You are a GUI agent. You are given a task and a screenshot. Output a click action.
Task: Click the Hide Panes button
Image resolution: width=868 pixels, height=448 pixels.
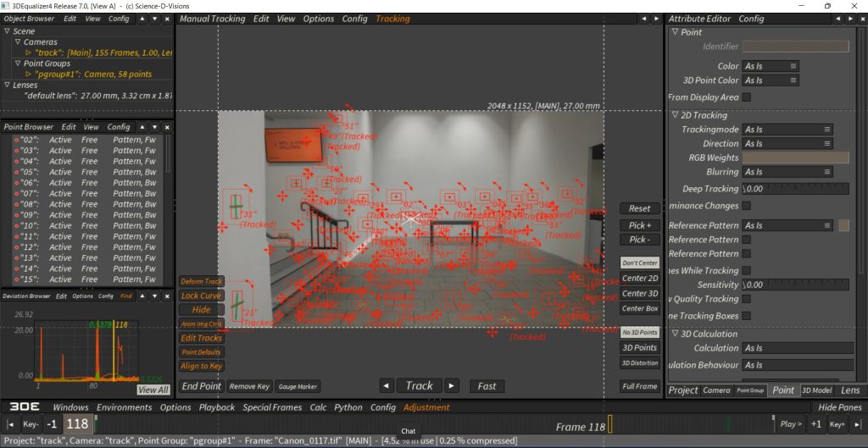coord(840,407)
